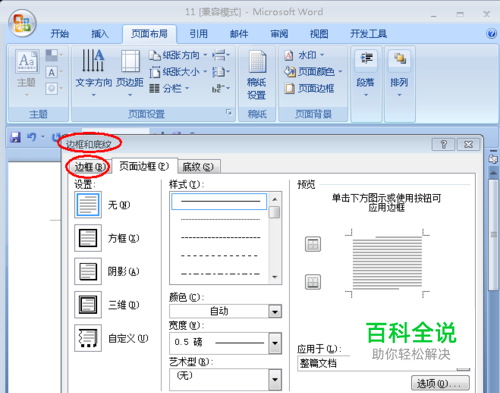The image size is (500, 393).
Task: Expand 段落 paragraph group
Action: point(366,73)
